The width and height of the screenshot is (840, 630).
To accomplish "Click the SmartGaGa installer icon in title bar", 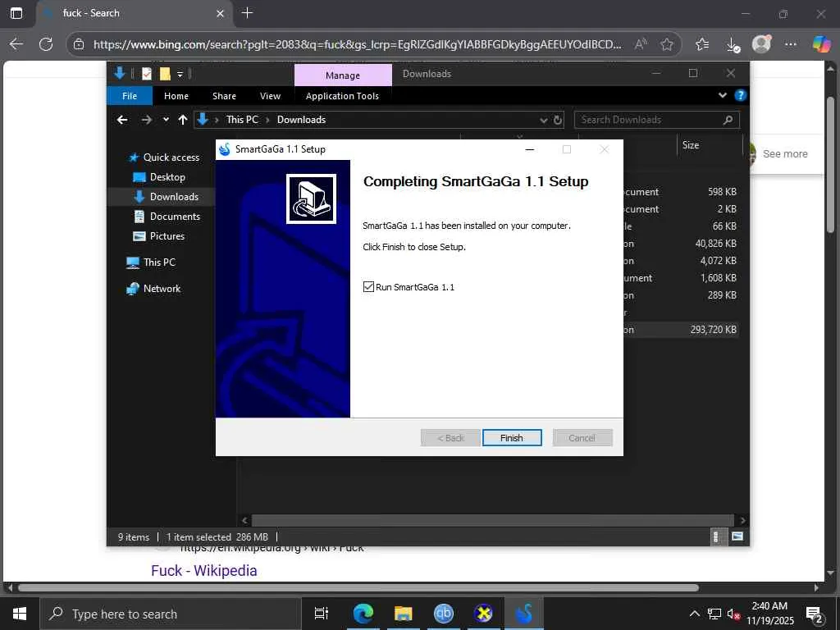I will tap(225, 149).
